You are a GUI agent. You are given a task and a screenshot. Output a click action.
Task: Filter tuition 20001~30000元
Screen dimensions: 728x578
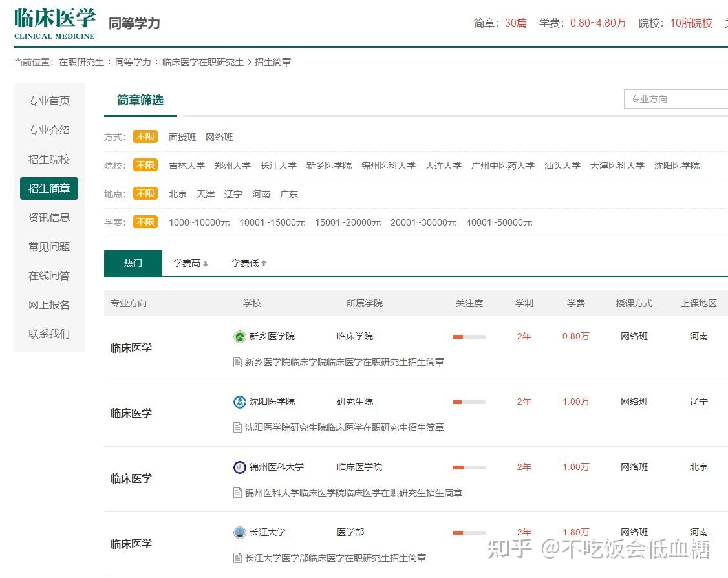tap(423, 222)
